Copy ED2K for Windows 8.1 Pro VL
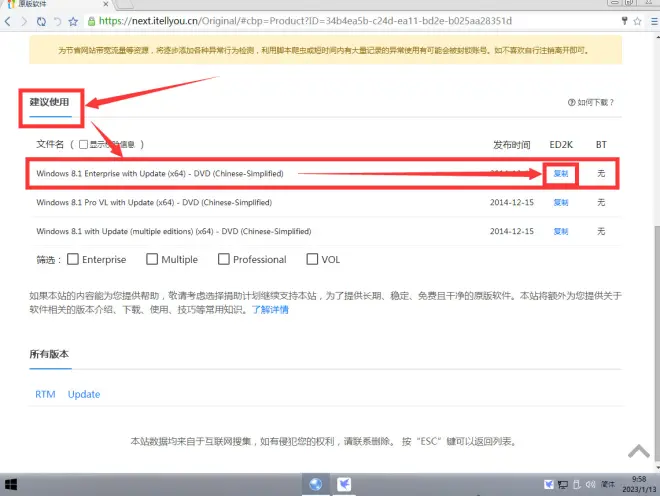The image size is (660, 496). coord(561,203)
